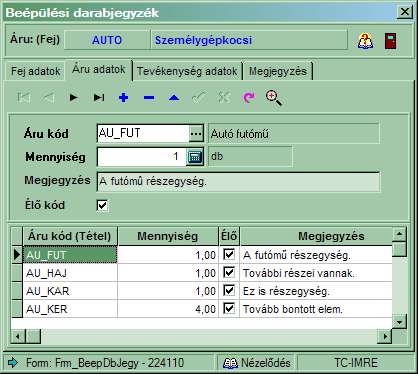Screen dimensions: 418x374
Task: Click the vertical scrollbar thumb
Action: click(x=399, y=249)
